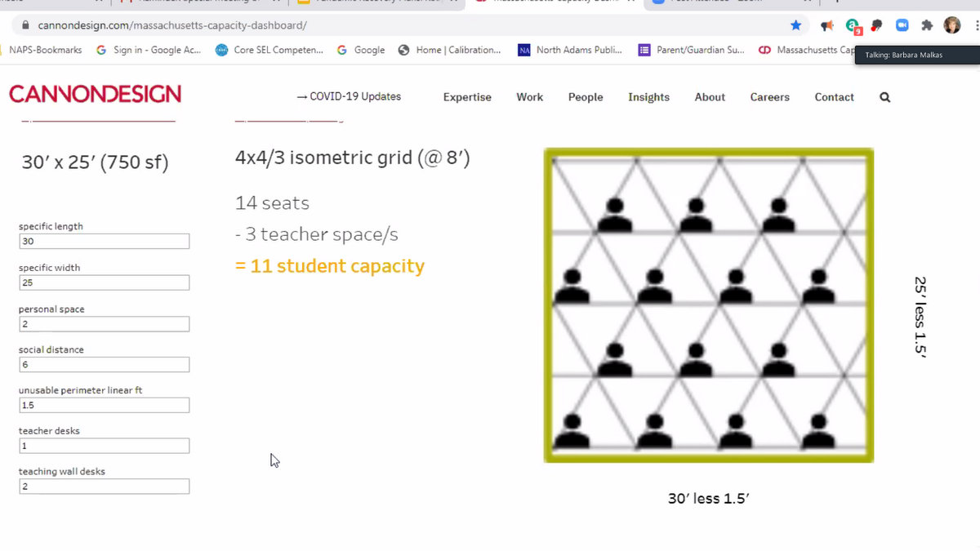Screen dimensions: 980x551
Task: Open the green 'a' extension icon
Action: pos(853,25)
